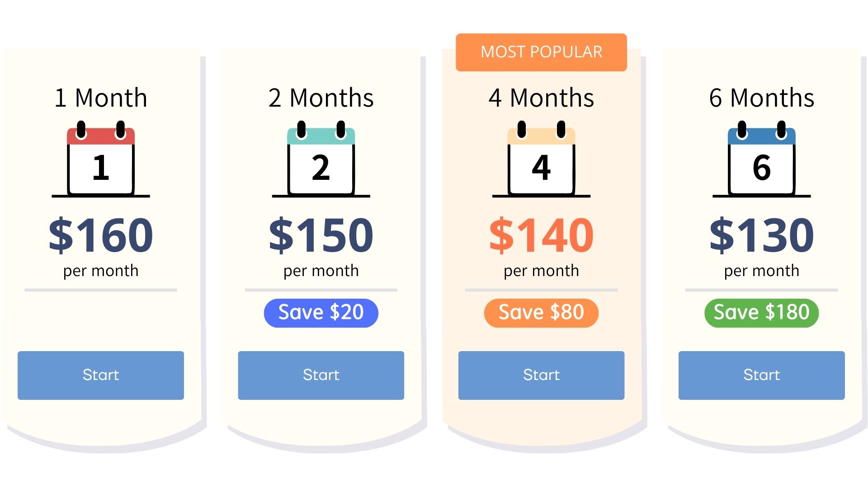Click the Save $80 badge
The width and height of the screenshot is (868, 488).
point(541,313)
